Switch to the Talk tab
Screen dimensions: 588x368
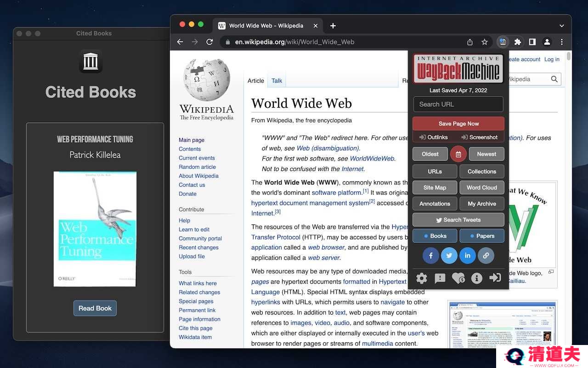coord(277,80)
